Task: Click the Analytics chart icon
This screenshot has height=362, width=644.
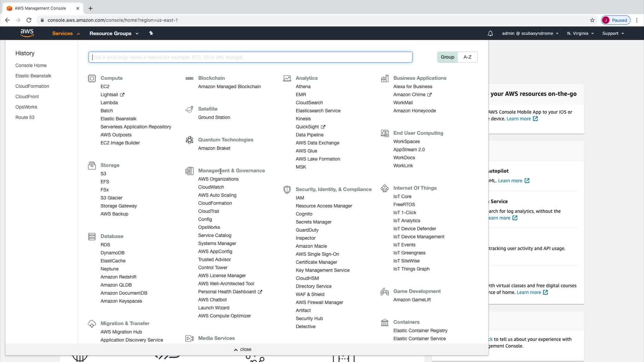Action: 287,78
